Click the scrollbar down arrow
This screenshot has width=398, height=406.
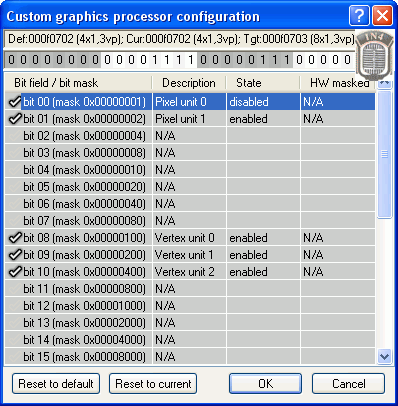(384, 357)
